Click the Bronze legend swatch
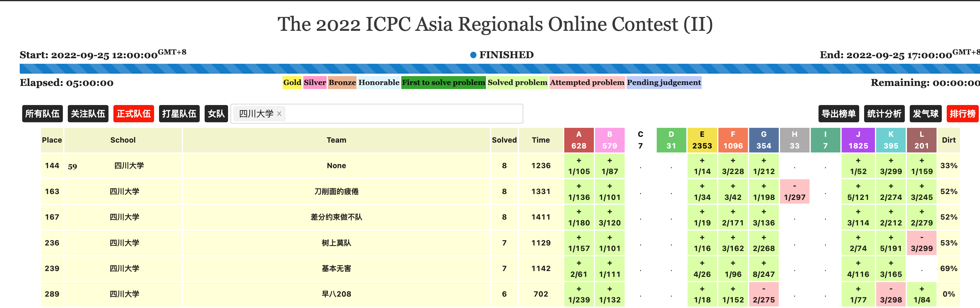This screenshot has height=308, width=980. [x=342, y=83]
